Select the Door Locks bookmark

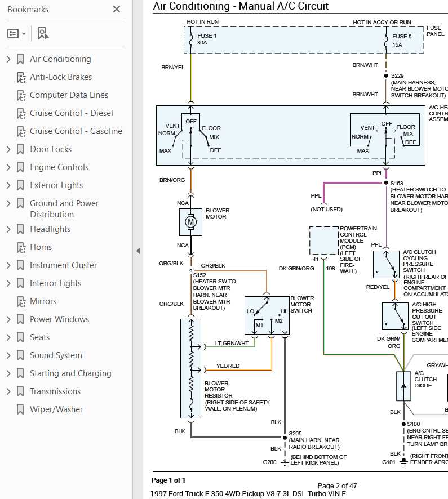point(51,149)
